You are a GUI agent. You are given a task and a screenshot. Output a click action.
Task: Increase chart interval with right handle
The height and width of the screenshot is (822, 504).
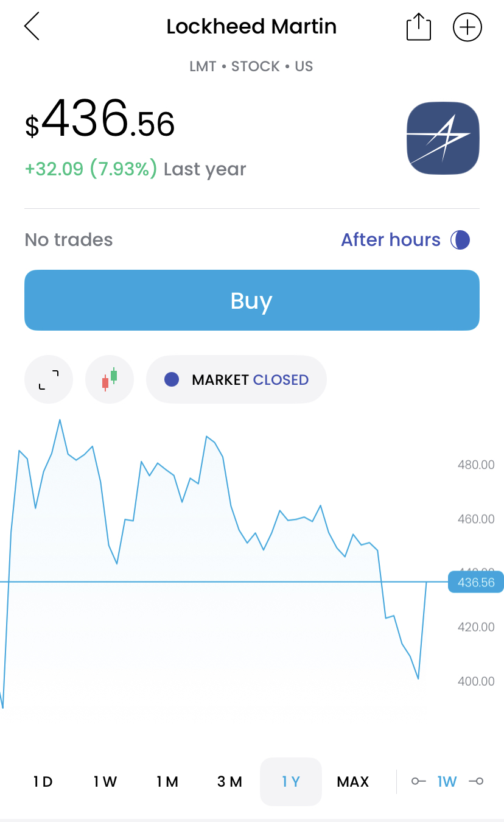point(476,781)
